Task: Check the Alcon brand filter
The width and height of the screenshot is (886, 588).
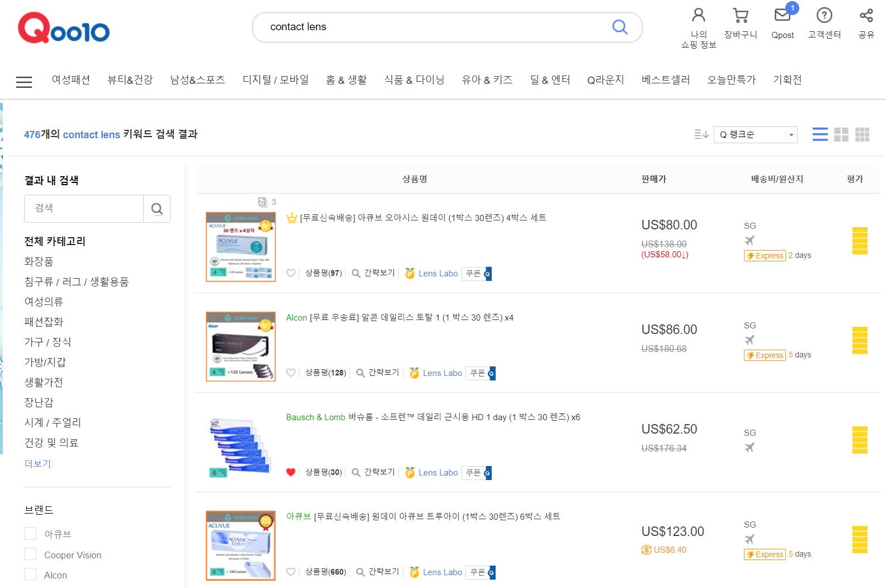Action: tap(30, 575)
